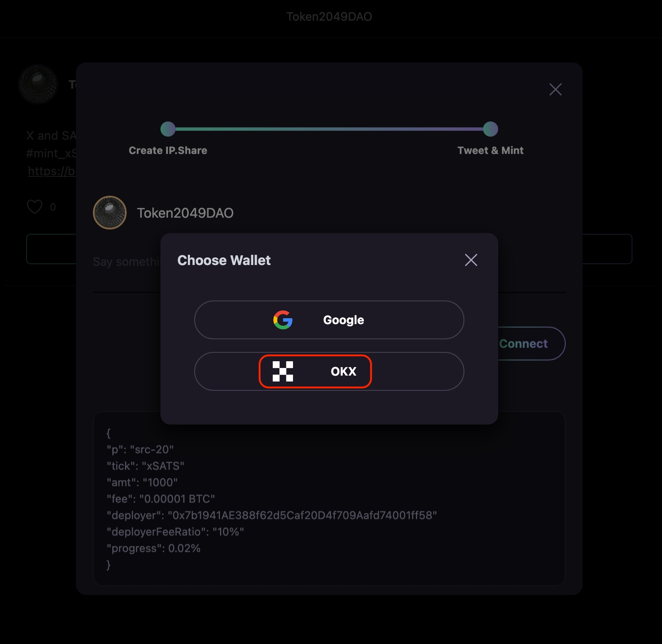The width and height of the screenshot is (662, 644).
Task: Click the Token2049DAO name in modal
Action: tap(185, 213)
